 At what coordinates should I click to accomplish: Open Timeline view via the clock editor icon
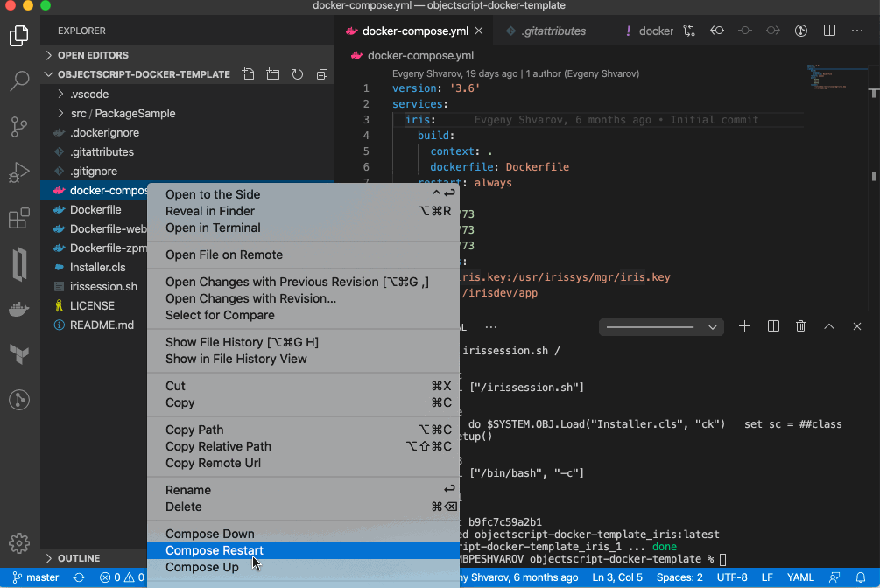tap(801, 29)
